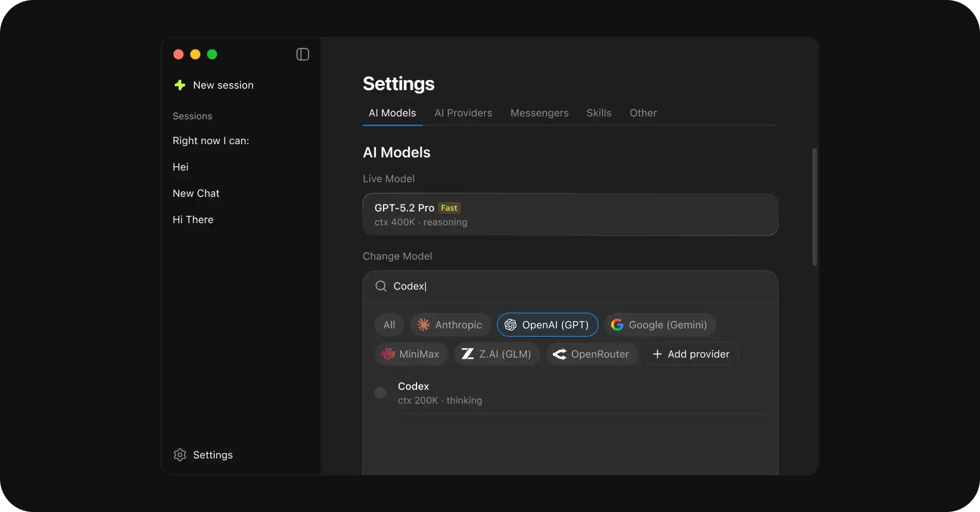The image size is (980, 512).
Task: Click the settings vertical scrollbar
Action: coord(815,207)
